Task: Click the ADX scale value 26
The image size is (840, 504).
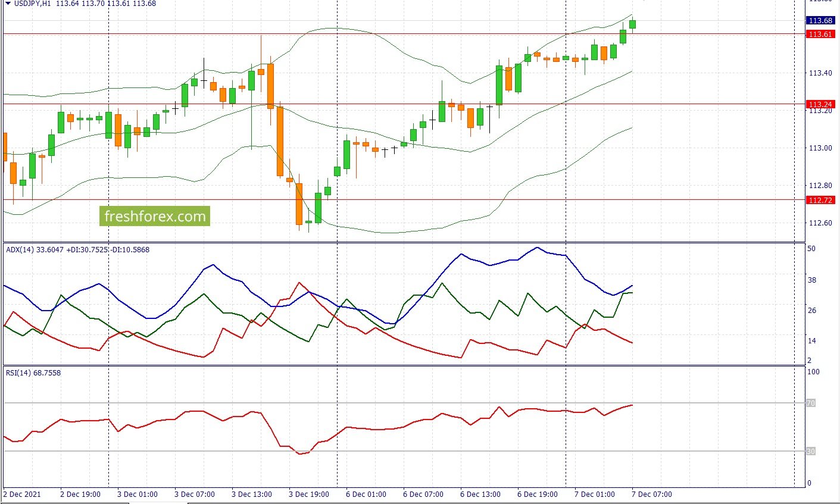Action: (x=811, y=311)
